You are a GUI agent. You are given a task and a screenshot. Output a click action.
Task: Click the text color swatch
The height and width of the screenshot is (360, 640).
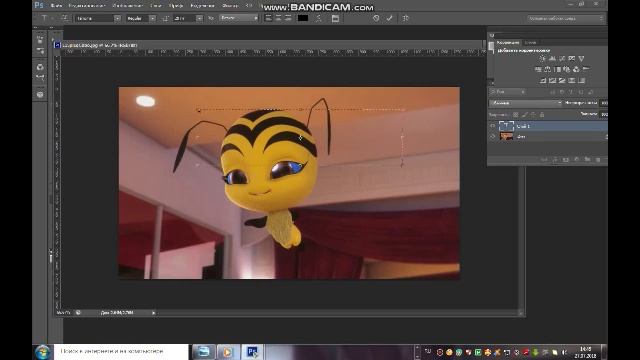[303, 18]
